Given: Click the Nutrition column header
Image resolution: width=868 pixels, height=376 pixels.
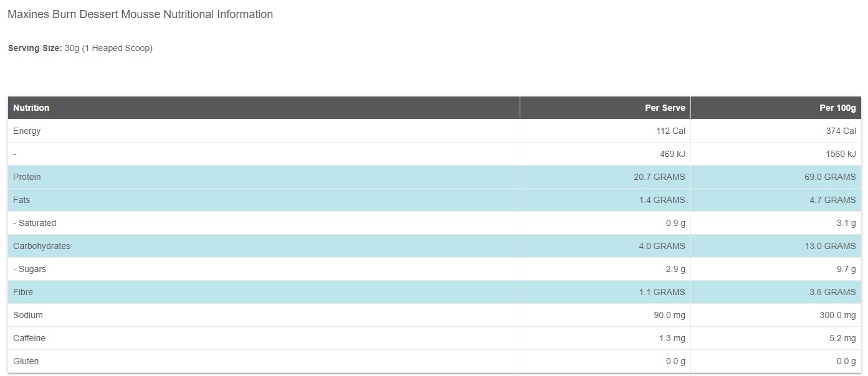Looking at the screenshot, I should pos(31,108).
